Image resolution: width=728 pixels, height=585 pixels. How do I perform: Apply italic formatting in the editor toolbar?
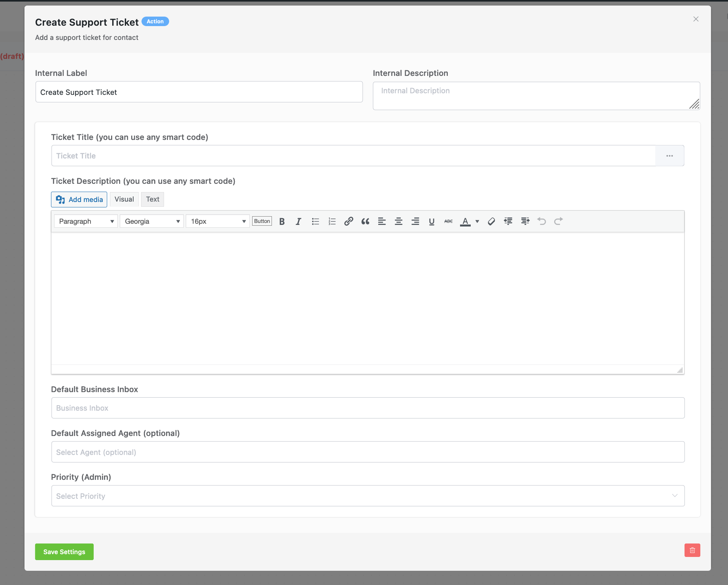298,221
